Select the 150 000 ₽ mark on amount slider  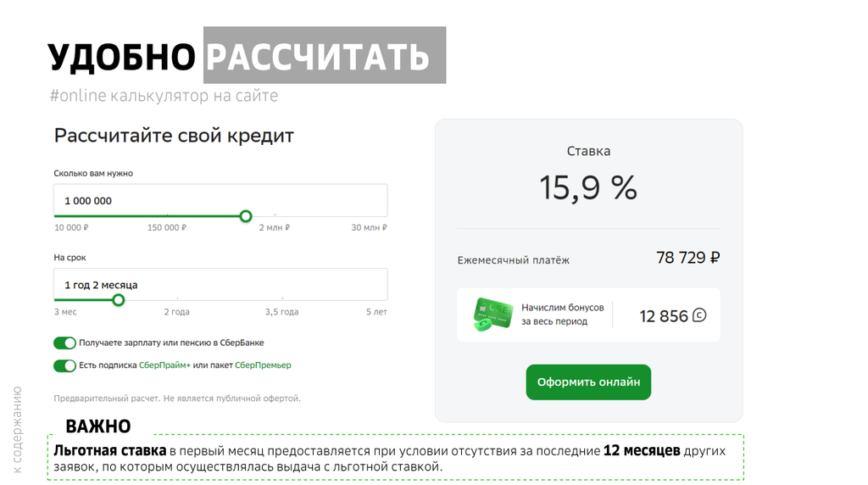167,227
